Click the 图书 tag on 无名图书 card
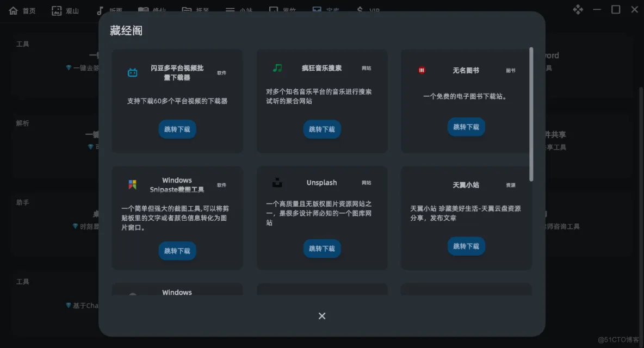The width and height of the screenshot is (644, 348). pyautogui.click(x=511, y=70)
